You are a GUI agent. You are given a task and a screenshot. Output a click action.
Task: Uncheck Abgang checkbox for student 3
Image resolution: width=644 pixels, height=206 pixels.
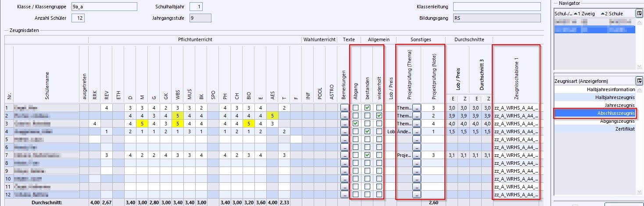pos(355,124)
